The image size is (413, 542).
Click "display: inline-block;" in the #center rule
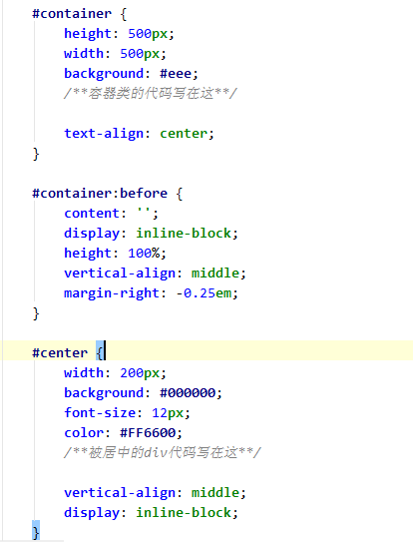coord(151,513)
